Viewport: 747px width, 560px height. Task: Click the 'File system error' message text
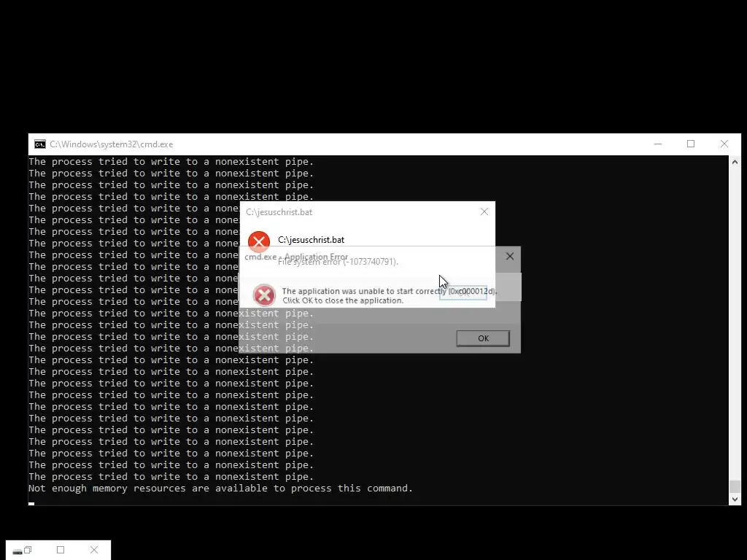[x=338, y=262]
